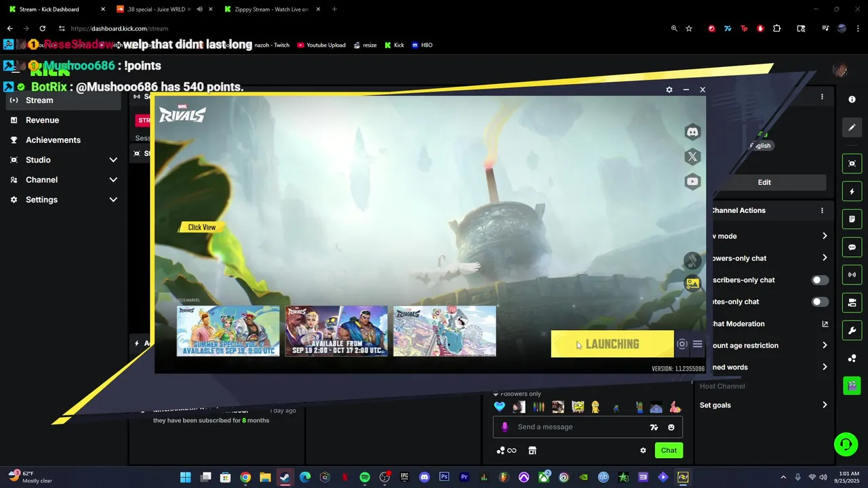Viewport: 868px width, 488px height.
Task: Expand the Channel sidebar section
Action: click(64, 180)
